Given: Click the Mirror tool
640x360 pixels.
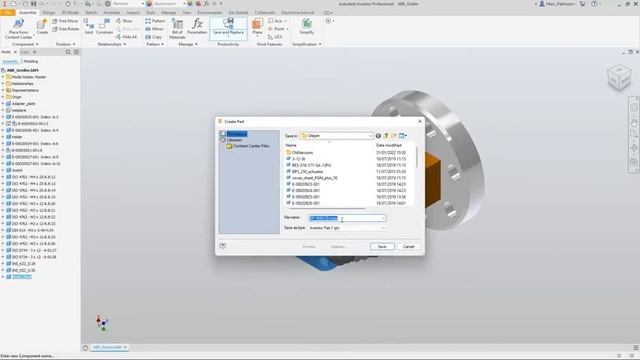Looking at the screenshot, I should click(154, 29).
